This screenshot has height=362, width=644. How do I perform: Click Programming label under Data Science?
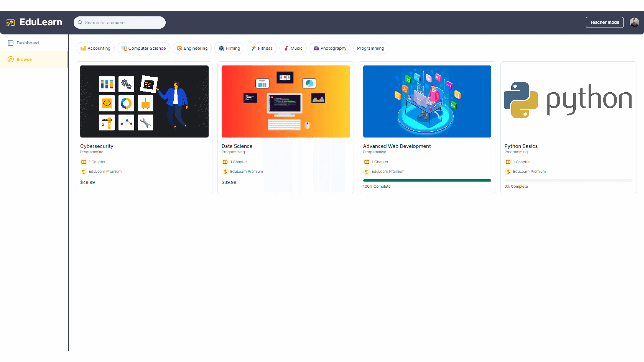click(233, 152)
